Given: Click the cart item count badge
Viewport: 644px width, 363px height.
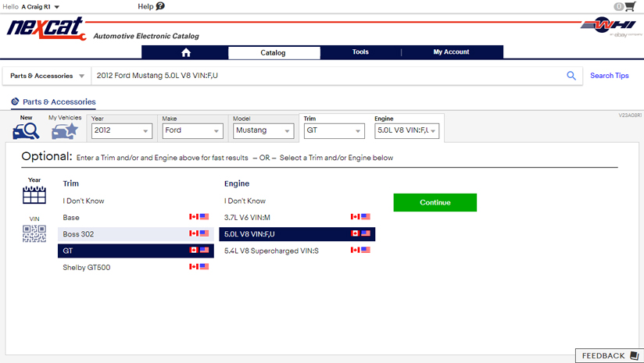Looking at the screenshot, I should (x=618, y=6).
